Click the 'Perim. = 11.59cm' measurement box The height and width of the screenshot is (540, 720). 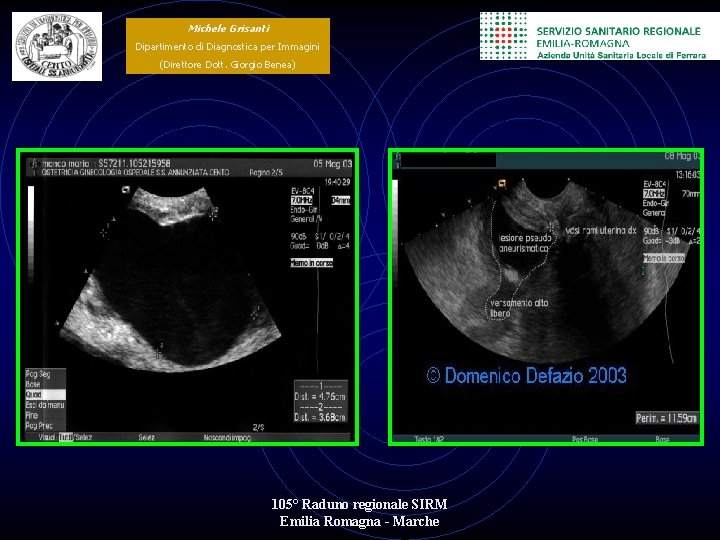[667, 418]
